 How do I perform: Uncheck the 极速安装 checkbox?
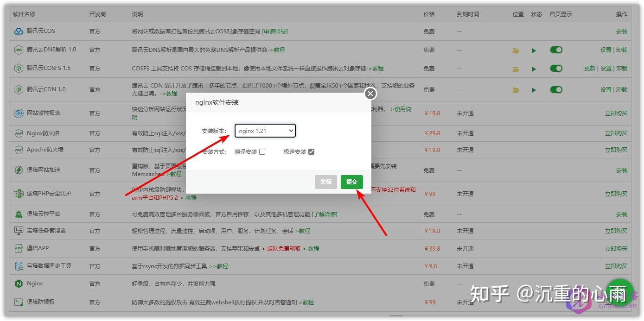(x=311, y=151)
